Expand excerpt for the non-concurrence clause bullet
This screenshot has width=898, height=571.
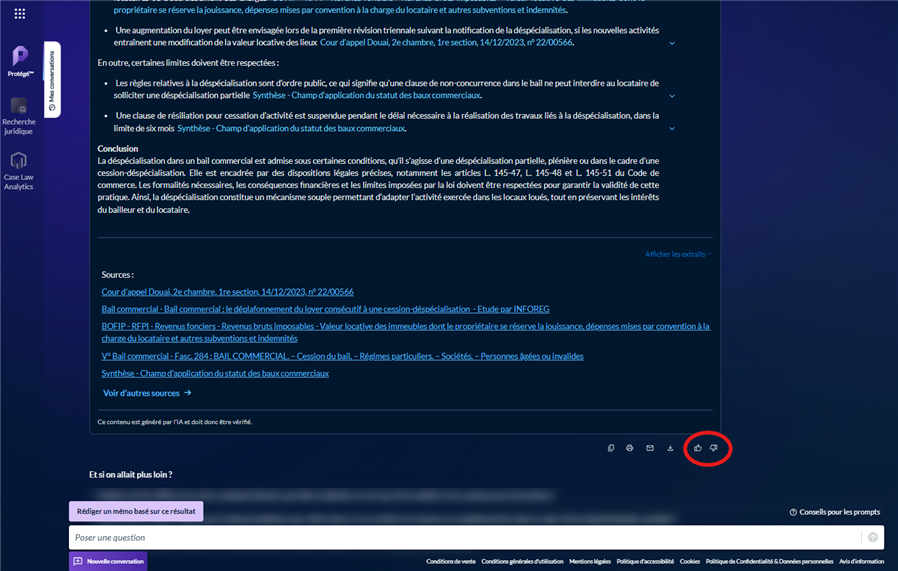672,96
